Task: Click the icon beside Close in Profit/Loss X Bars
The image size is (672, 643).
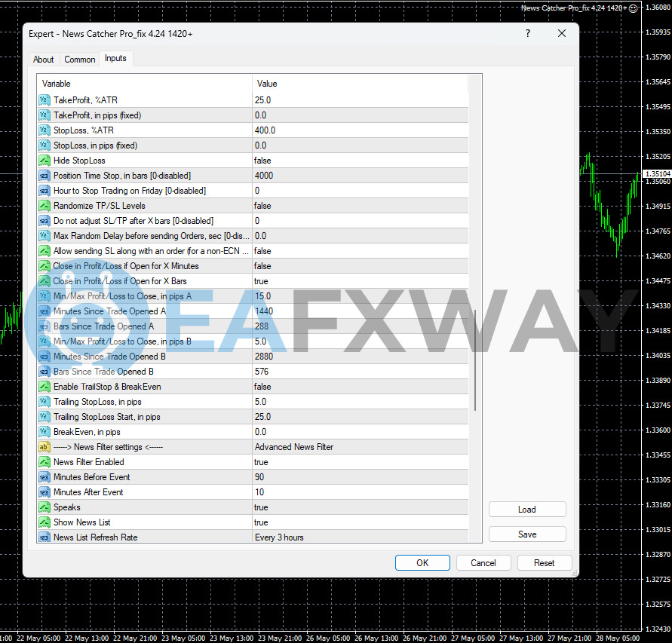Action: click(x=44, y=281)
